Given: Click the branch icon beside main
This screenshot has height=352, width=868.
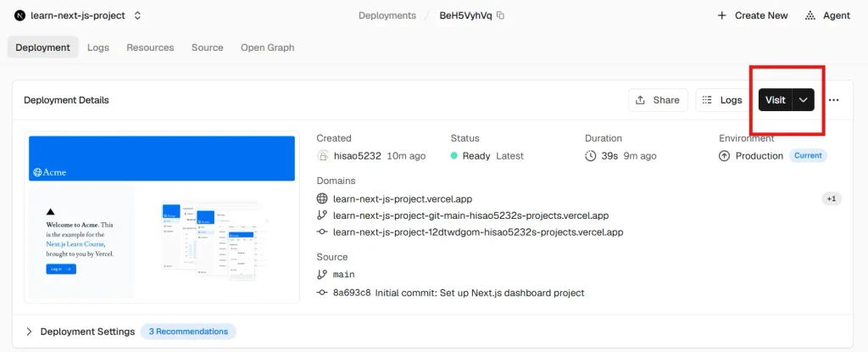Looking at the screenshot, I should pos(322,275).
